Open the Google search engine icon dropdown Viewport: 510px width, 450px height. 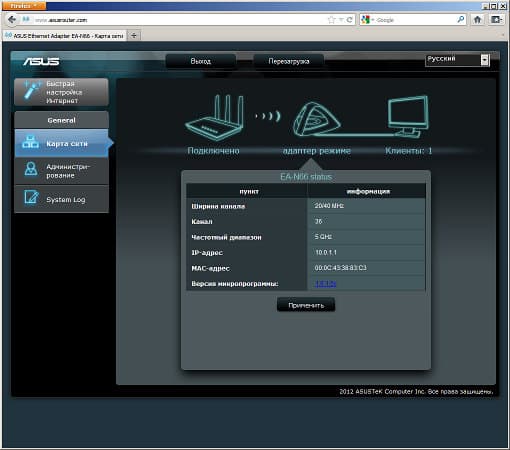(x=367, y=20)
